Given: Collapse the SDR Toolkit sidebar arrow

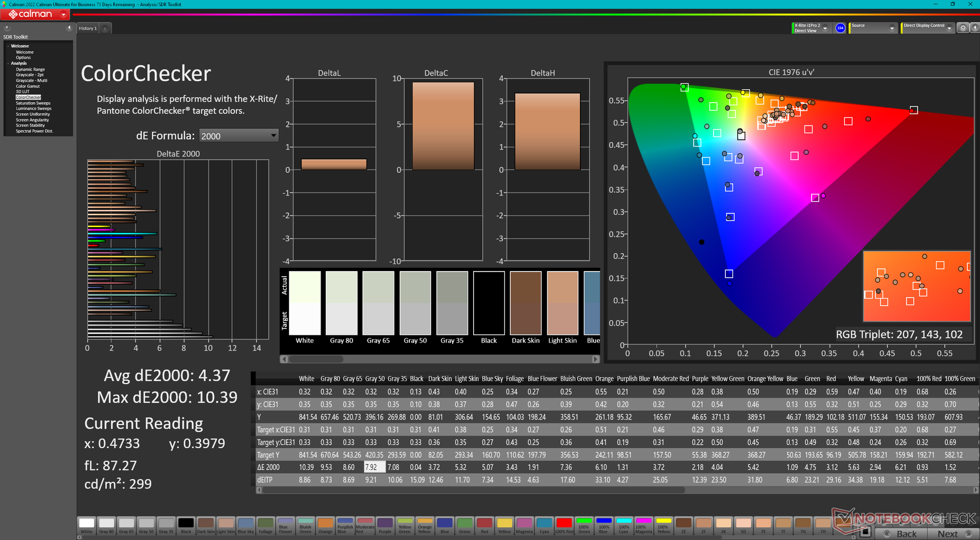Looking at the screenshot, I should point(69,28).
